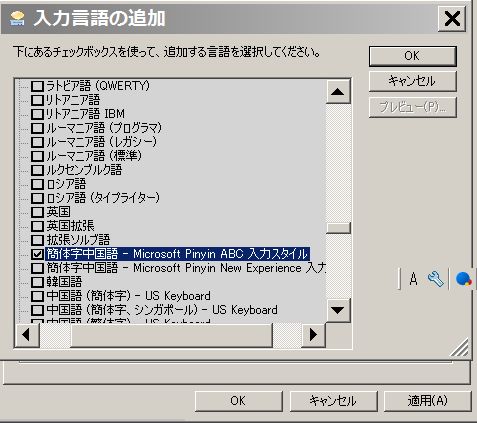
Task: Click the scroll down arrow of language list
Action: (338, 310)
